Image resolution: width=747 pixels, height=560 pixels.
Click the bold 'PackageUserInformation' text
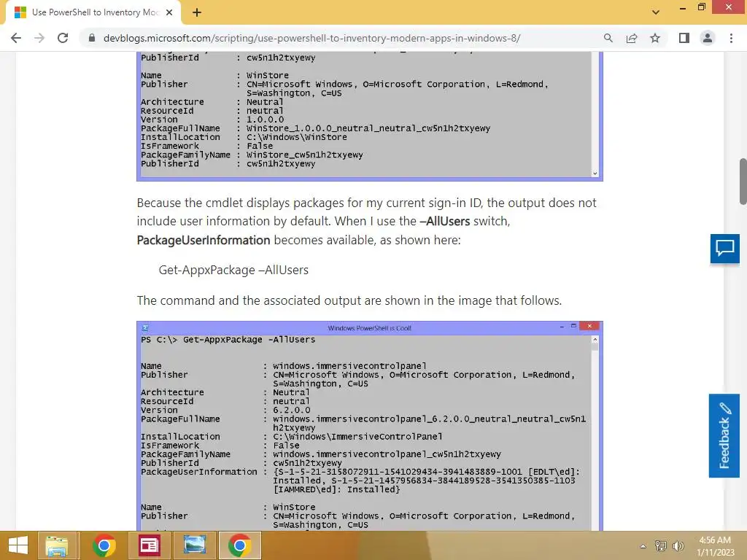pyautogui.click(x=204, y=240)
